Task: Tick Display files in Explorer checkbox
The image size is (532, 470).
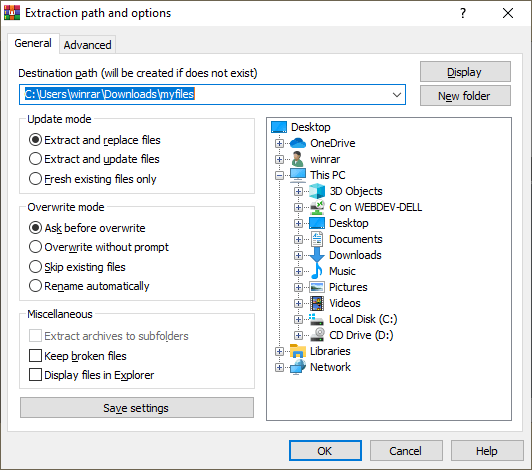Action: [x=92, y=375]
